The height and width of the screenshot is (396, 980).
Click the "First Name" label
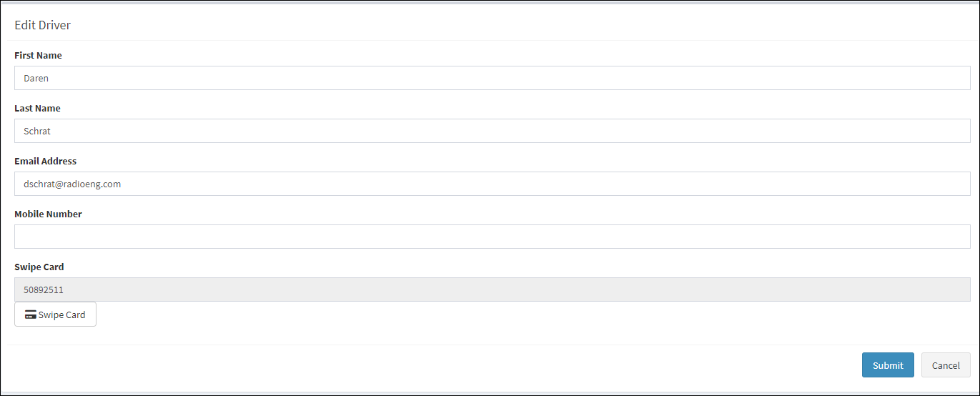[38, 55]
